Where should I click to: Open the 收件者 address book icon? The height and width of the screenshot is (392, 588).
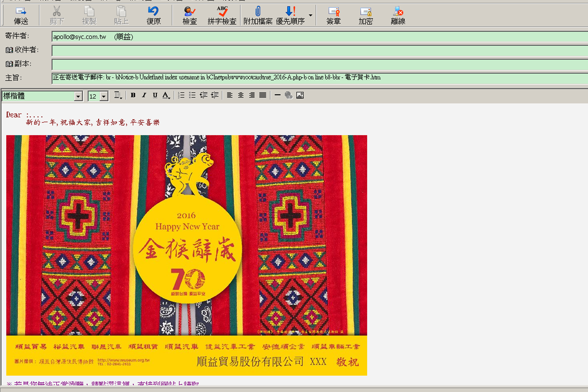tap(9, 50)
